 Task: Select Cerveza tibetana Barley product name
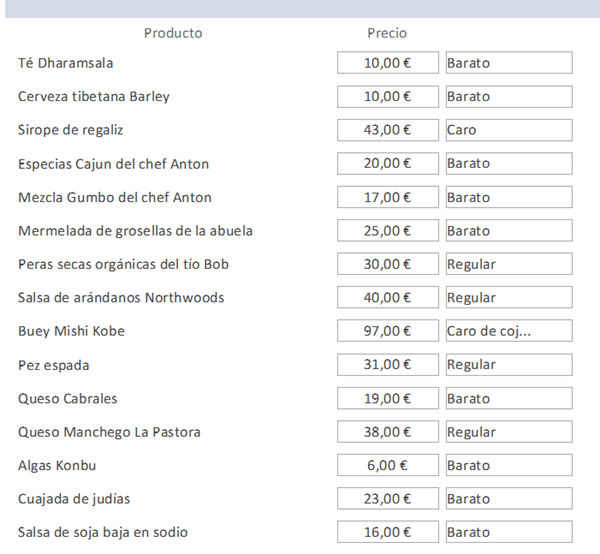(x=94, y=97)
